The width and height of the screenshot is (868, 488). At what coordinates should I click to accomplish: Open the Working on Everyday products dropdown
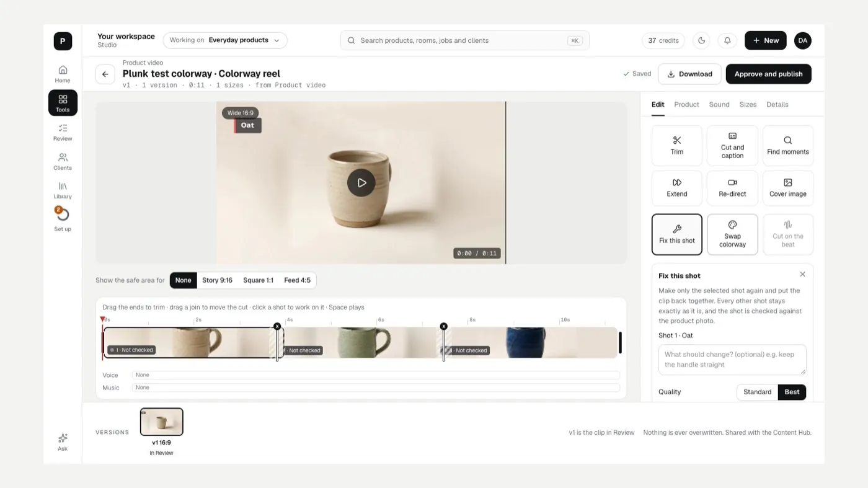(x=225, y=40)
